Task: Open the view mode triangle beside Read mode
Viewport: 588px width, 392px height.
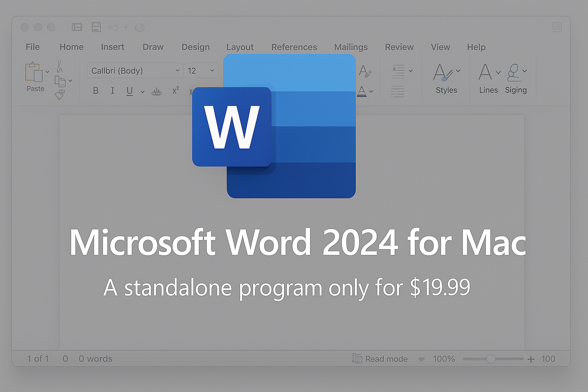Action: [421, 359]
